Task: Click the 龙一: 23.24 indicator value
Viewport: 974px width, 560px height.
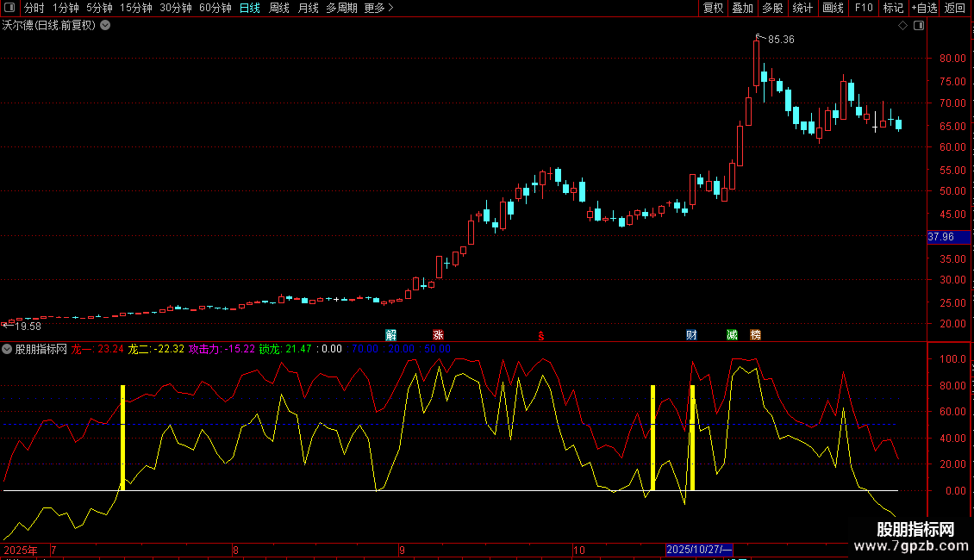Action: (97, 349)
